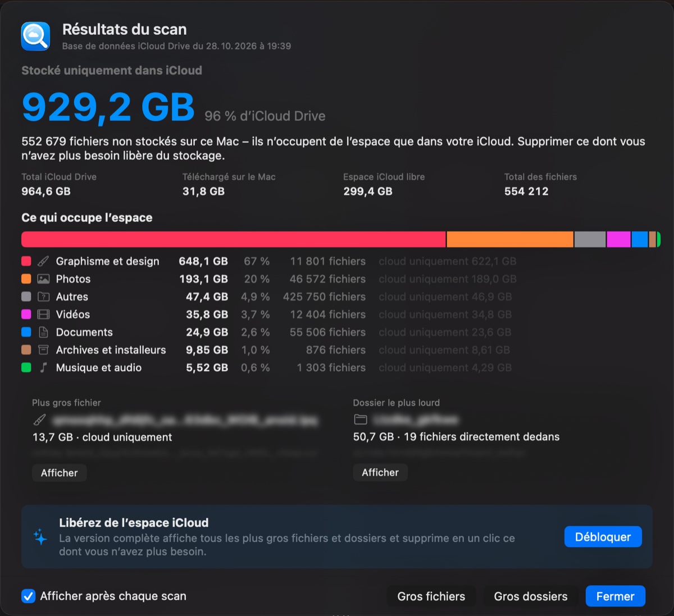Click the brush icon under Plus gros fichier
Image resolution: width=674 pixels, height=616 pixels.
point(39,419)
